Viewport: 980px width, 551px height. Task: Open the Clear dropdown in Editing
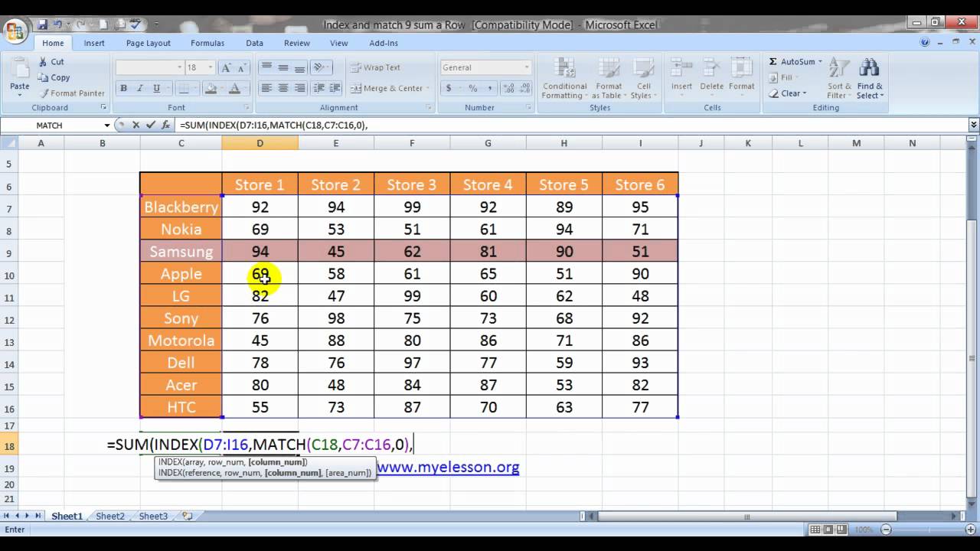[x=788, y=93]
